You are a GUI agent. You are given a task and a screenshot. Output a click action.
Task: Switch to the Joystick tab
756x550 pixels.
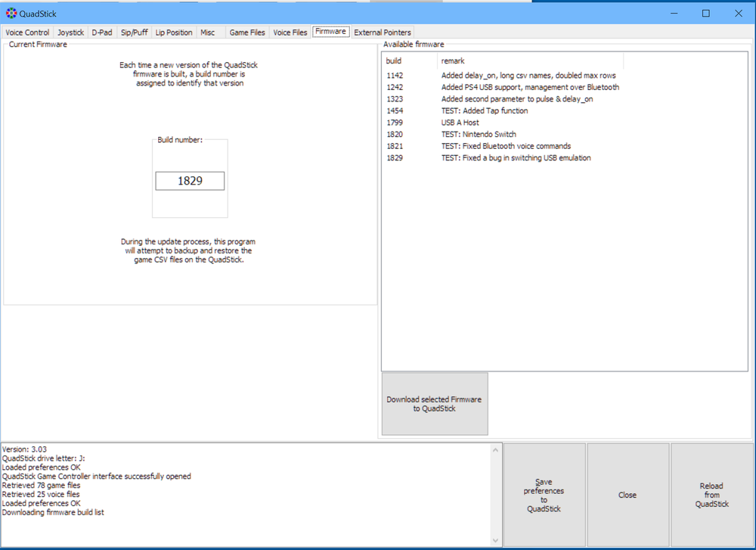click(x=70, y=33)
